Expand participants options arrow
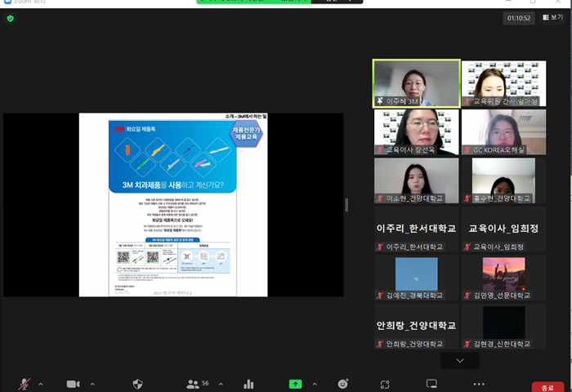 [221, 384]
